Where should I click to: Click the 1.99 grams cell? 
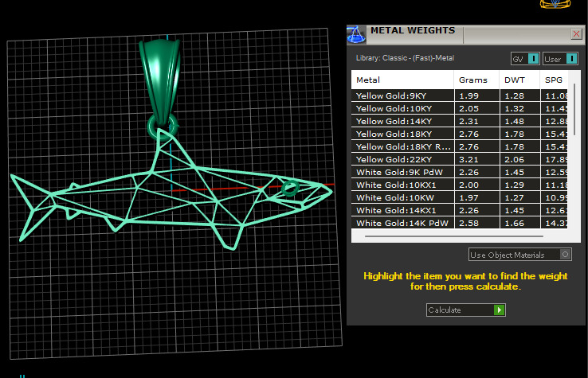[x=476, y=95]
